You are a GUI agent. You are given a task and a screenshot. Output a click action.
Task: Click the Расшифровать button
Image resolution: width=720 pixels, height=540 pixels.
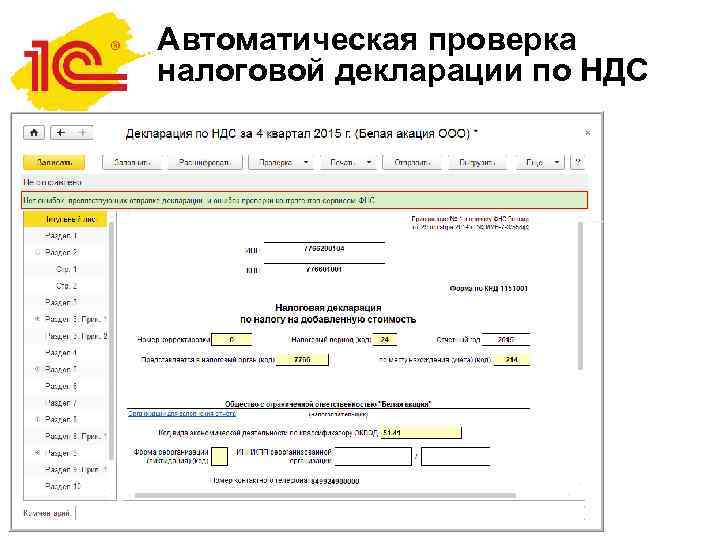pyautogui.click(x=204, y=162)
